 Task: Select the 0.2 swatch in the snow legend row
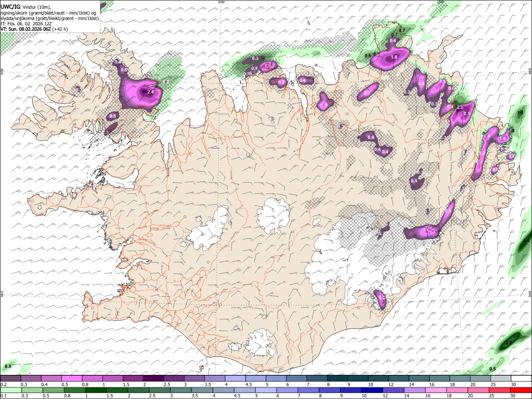[x=10, y=379]
